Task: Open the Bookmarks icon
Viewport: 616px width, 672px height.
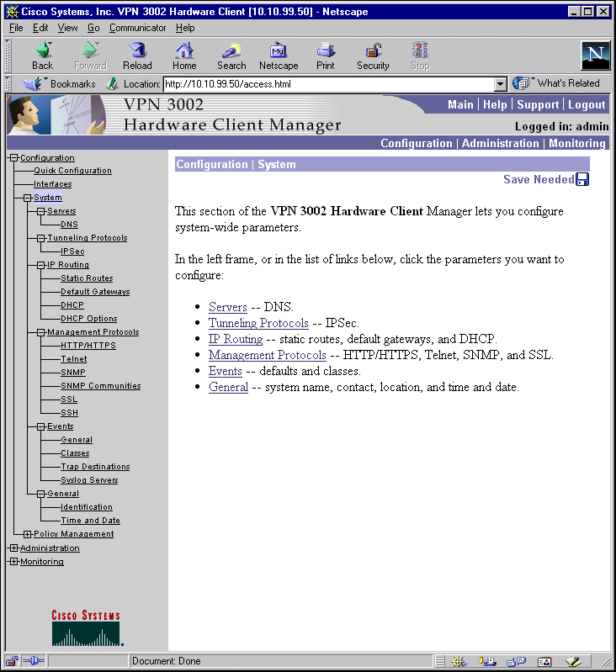Action: (x=34, y=84)
